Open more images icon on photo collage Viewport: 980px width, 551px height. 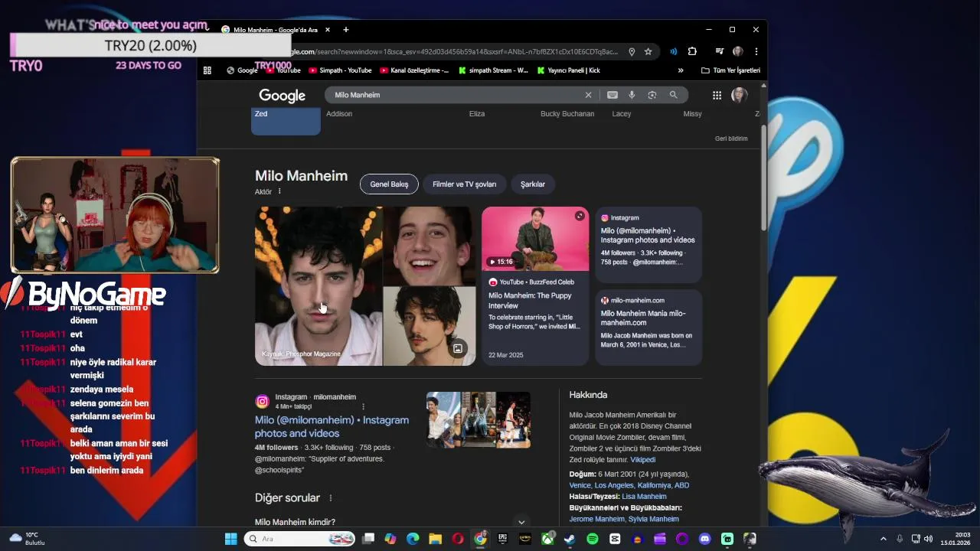click(x=458, y=348)
